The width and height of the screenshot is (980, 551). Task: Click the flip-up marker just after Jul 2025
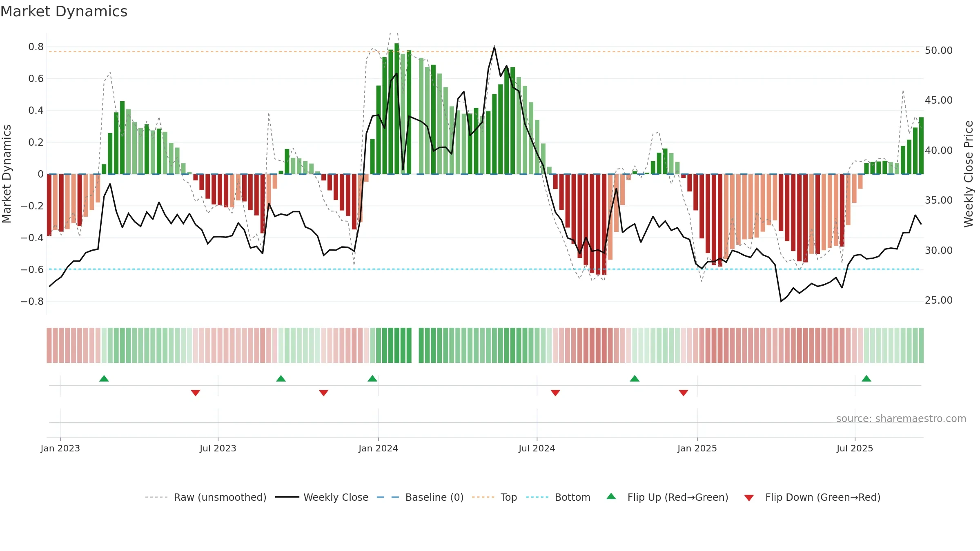866,378
